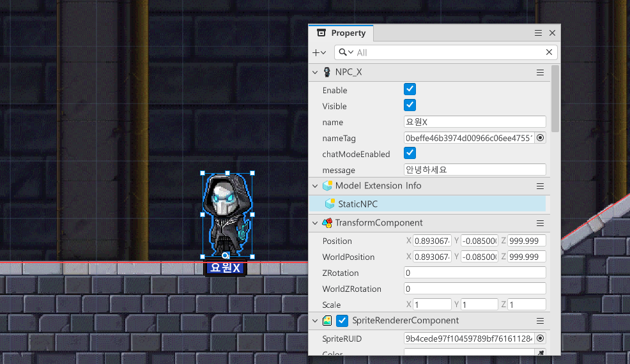The image size is (630, 364).
Task: Close the Property panel
Action: tap(553, 33)
